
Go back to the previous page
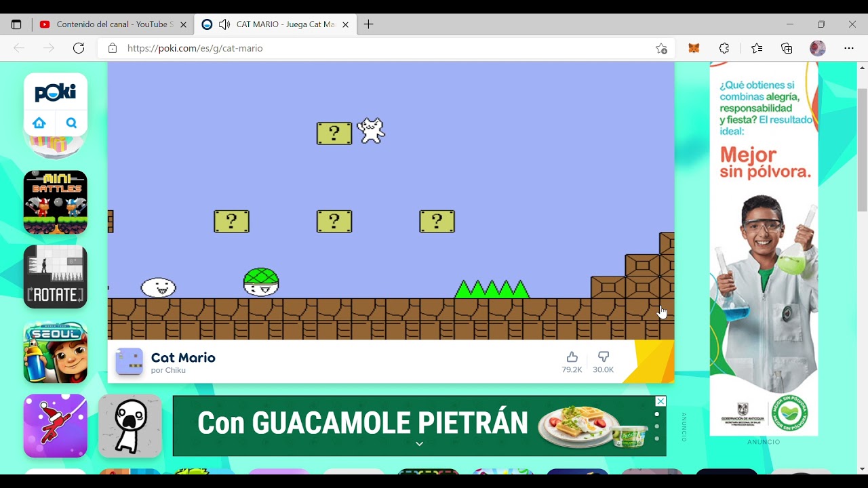click(19, 48)
